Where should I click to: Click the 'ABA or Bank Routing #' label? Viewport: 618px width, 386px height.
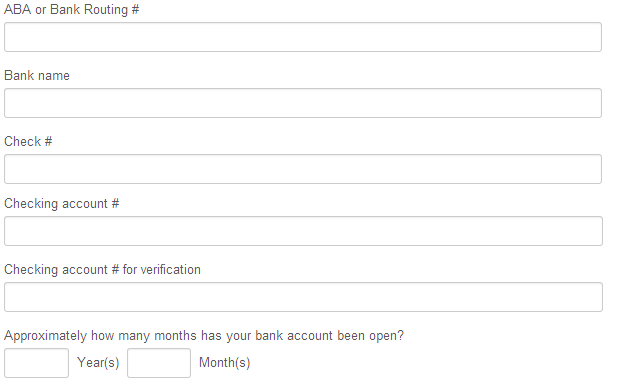[71, 9]
